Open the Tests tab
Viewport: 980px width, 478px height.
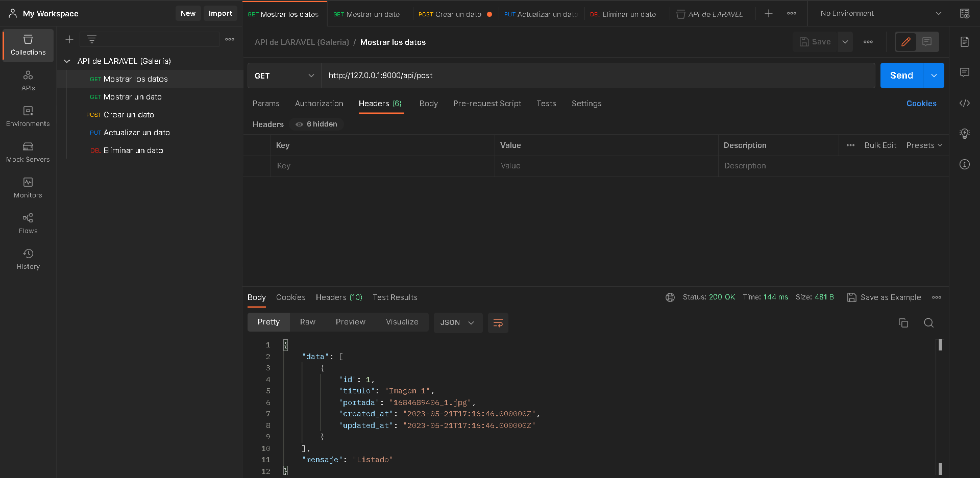tap(546, 104)
